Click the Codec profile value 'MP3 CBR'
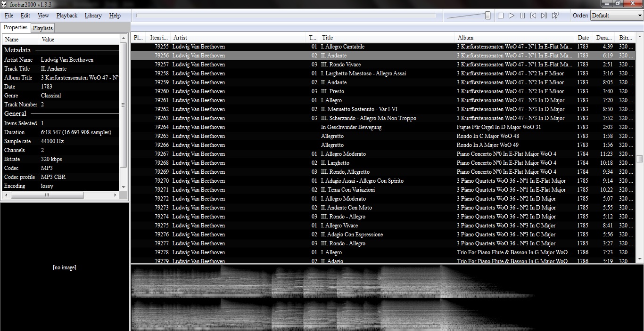Viewport: 644px width, 331px height. tap(53, 177)
